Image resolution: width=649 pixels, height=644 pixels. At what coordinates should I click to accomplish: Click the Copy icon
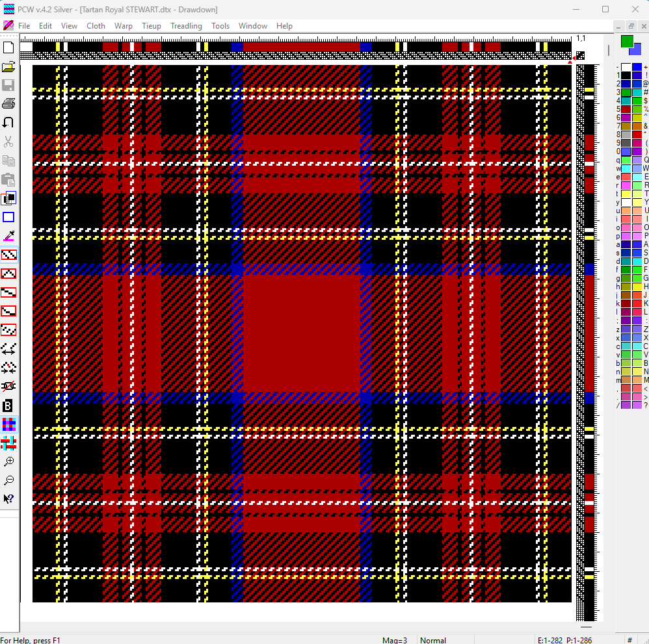(x=8, y=161)
